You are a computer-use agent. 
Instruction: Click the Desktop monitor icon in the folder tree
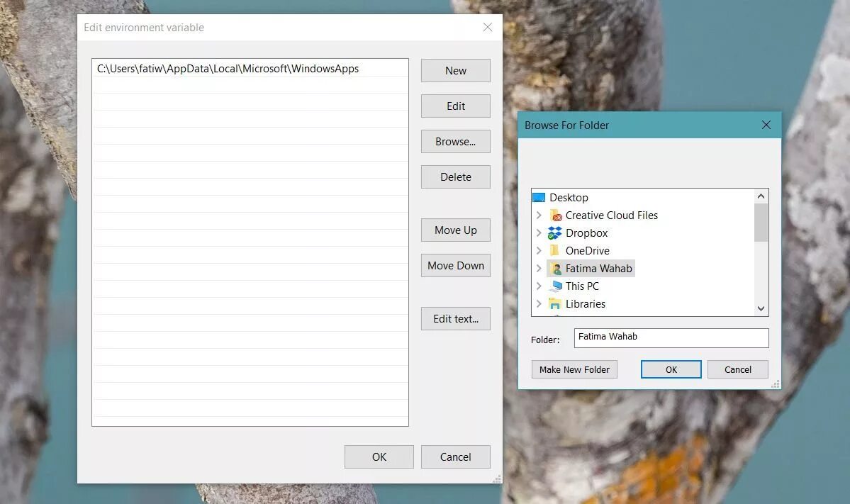pos(538,198)
